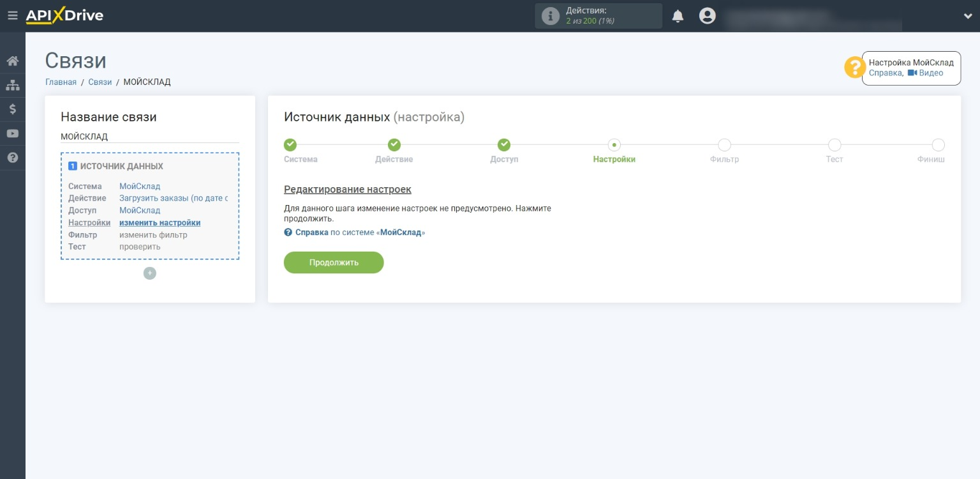Select the Тест step marker
Image resolution: width=980 pixels, height=479 pixels.
pyautogui.click(x=835, y=145)
